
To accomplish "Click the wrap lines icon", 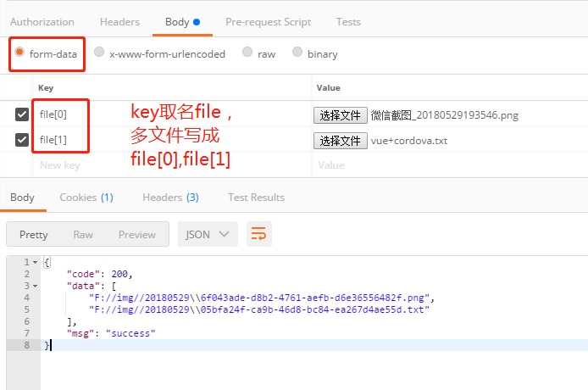I will click(258, 234).
